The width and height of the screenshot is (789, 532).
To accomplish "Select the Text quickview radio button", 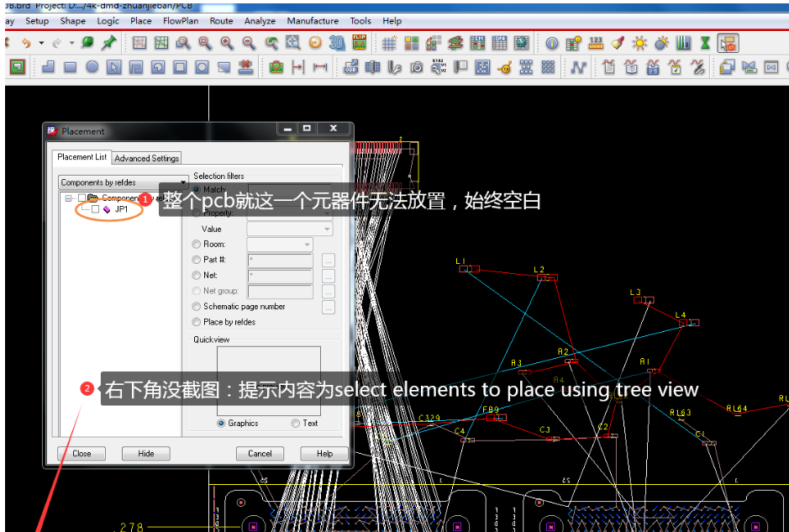I will 296,424.
